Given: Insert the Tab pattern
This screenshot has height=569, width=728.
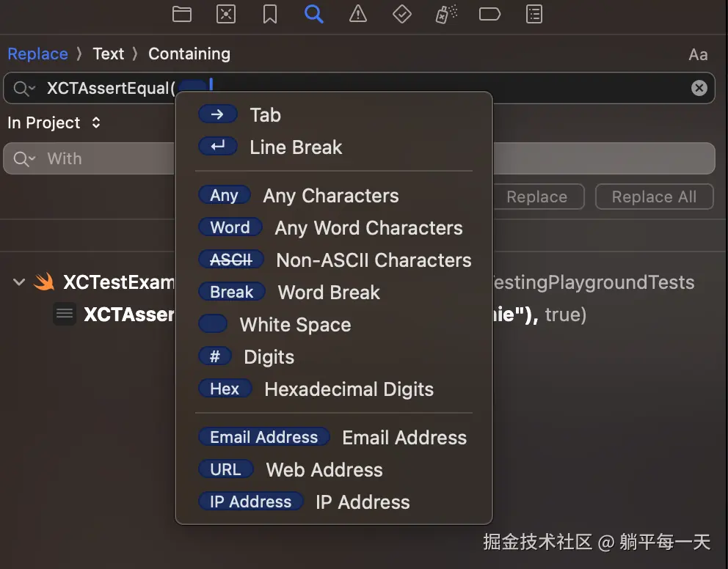Looking at the screenshot, I should (x=333, y=114).
